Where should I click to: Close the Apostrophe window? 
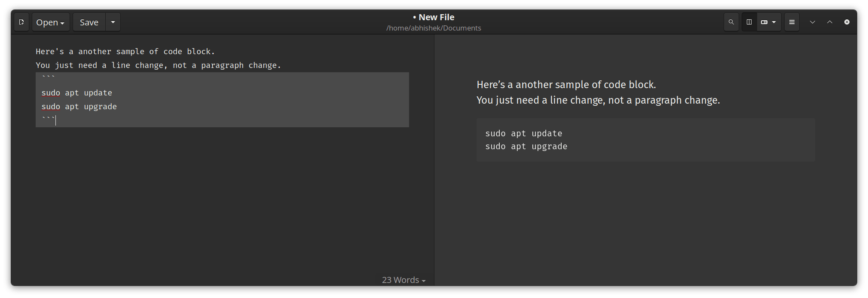pyautogui.click(x=847, y=22)
